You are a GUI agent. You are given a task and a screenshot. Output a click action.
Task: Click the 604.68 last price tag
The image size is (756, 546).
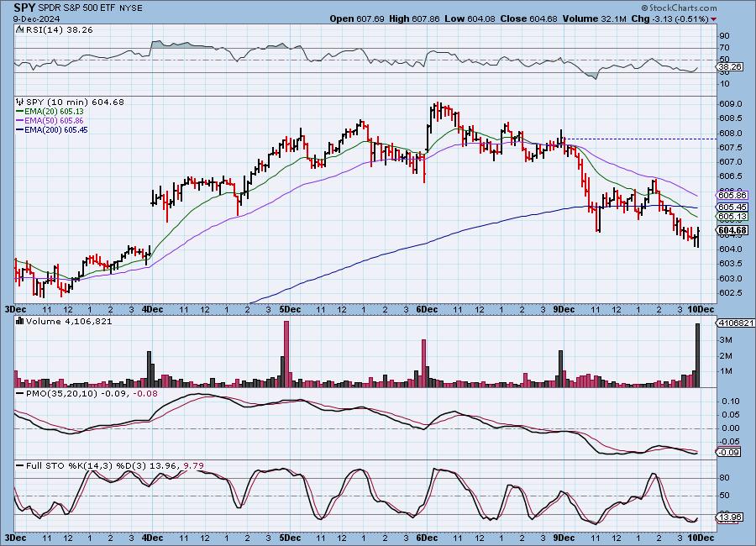pyautogui.click(x=732, y=230)
